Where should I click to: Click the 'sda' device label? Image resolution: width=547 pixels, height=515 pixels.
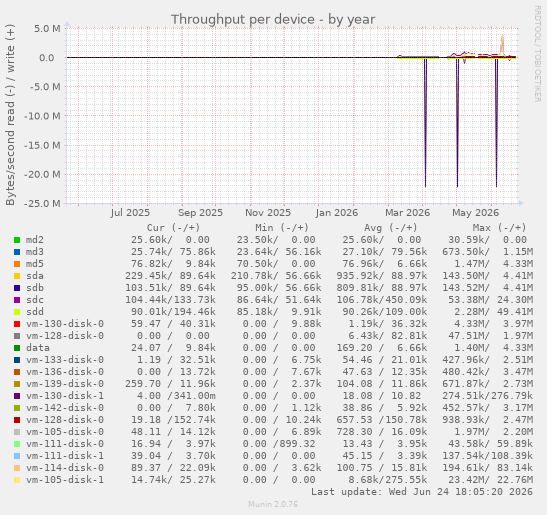coord(35,276)
